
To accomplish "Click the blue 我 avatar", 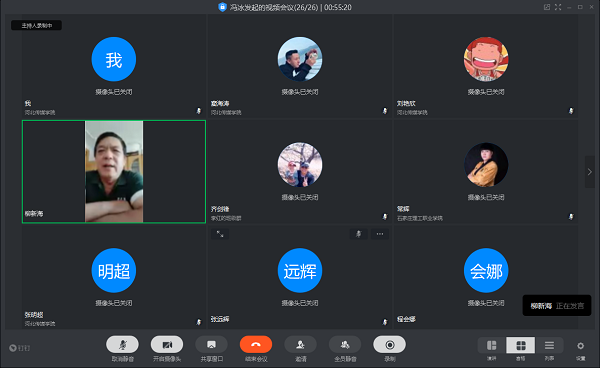I will [114, 59].
